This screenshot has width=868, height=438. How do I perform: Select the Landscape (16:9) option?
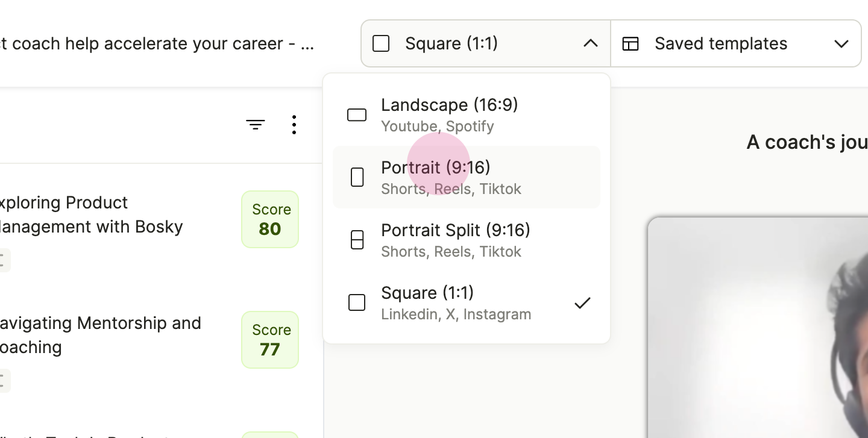tap(467, 114)
